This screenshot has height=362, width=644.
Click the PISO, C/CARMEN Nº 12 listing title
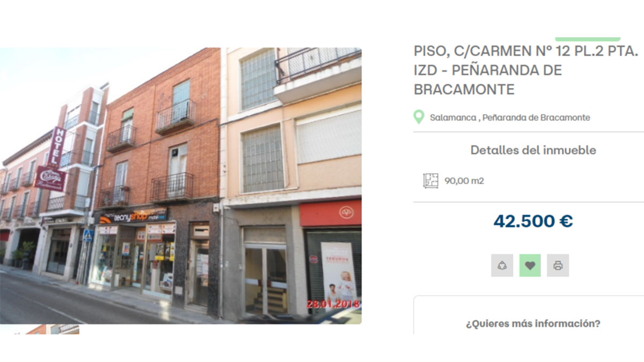(526, 70)
